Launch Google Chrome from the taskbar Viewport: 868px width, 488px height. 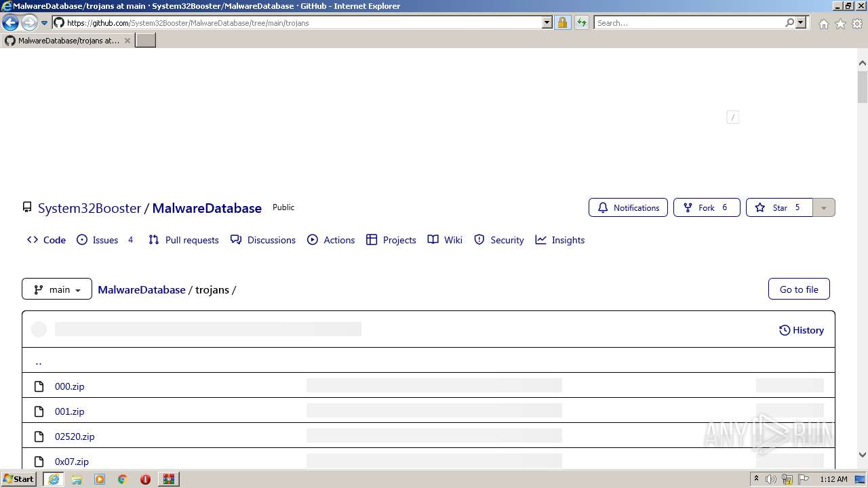[x=123, y=479]
